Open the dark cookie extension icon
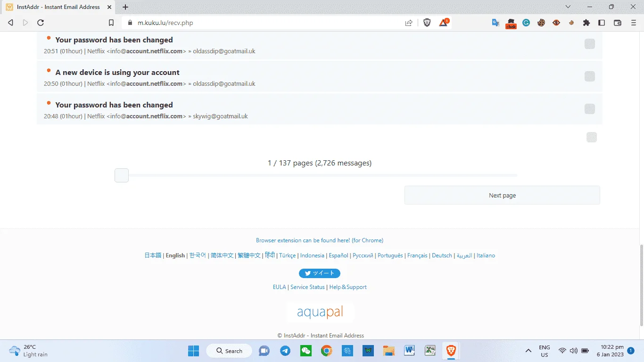 pyautogui.click(x=541, y=23)
